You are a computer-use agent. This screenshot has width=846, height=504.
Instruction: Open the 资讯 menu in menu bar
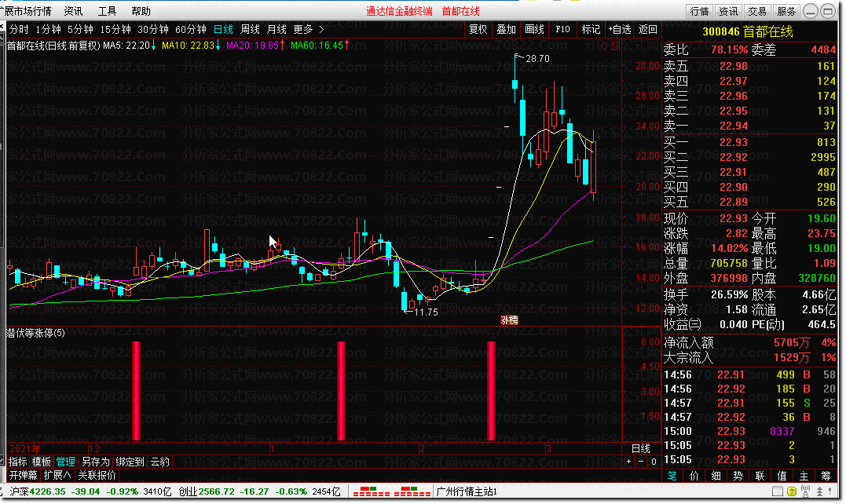click(x=73, y=11)
